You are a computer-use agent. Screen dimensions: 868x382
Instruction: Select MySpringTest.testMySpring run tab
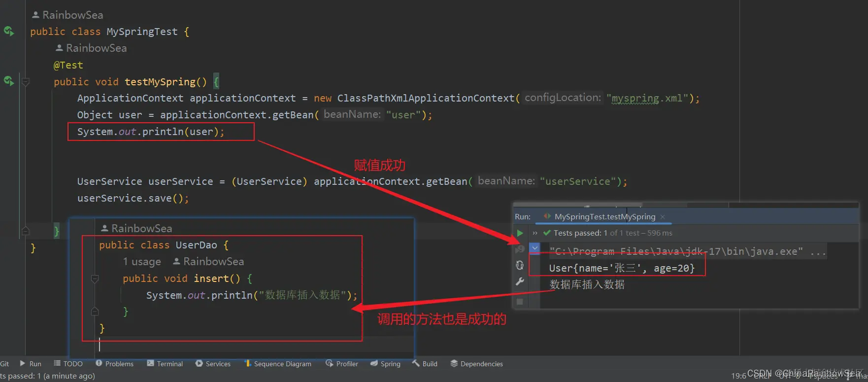tap(605, 217)
